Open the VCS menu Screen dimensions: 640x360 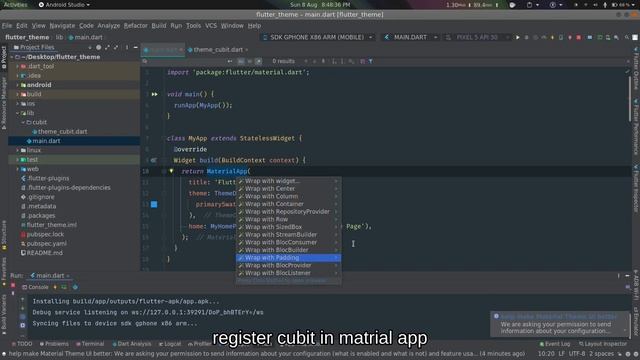(x=211, y=26)
